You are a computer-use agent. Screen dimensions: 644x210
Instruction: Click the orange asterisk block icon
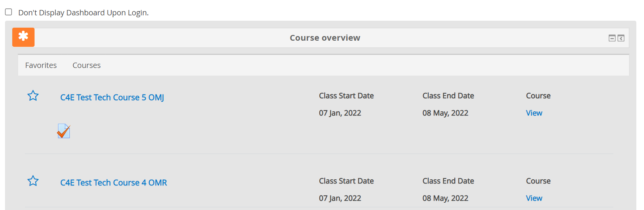pyautogui.click(x=23, y=37)
